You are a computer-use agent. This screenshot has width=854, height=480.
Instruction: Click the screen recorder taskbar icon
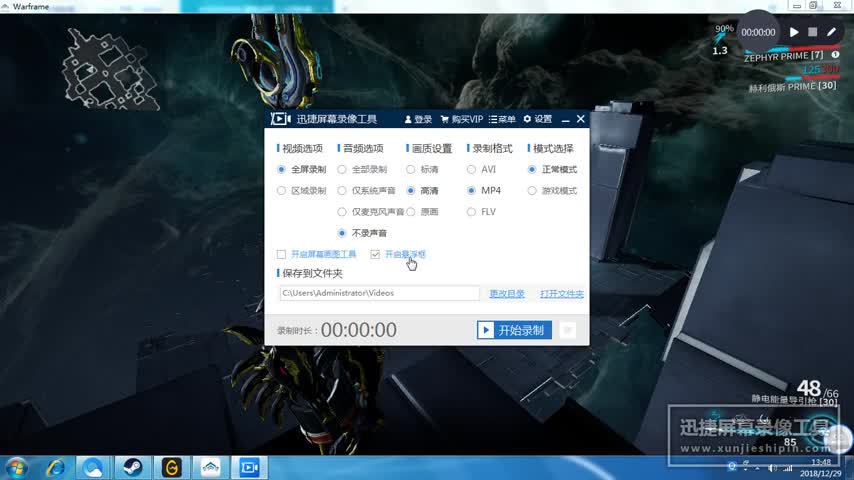pos(250,467)
